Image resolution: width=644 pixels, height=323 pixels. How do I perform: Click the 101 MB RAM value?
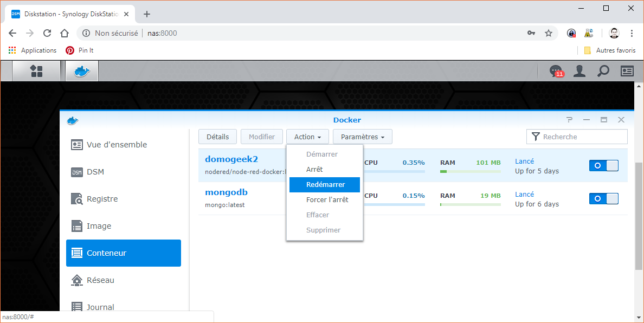pyautogui.click(x=488, y=163)
